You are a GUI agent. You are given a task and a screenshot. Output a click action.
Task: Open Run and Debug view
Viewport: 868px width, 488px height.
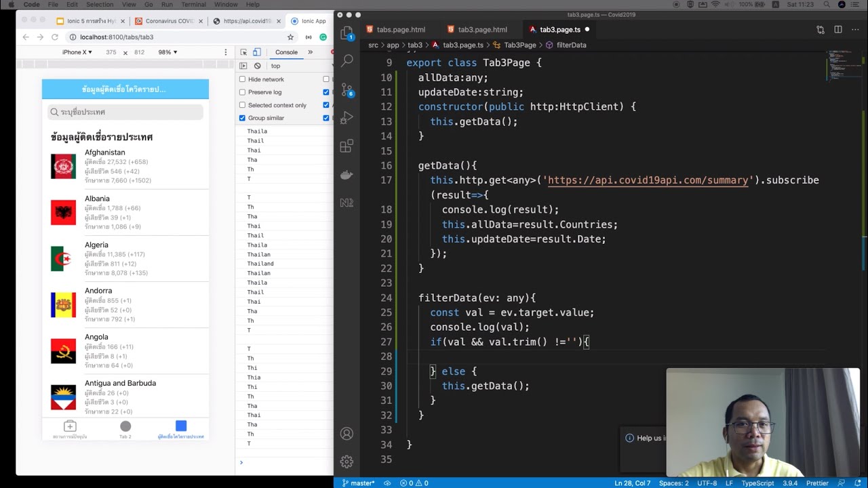pos(347,118)
